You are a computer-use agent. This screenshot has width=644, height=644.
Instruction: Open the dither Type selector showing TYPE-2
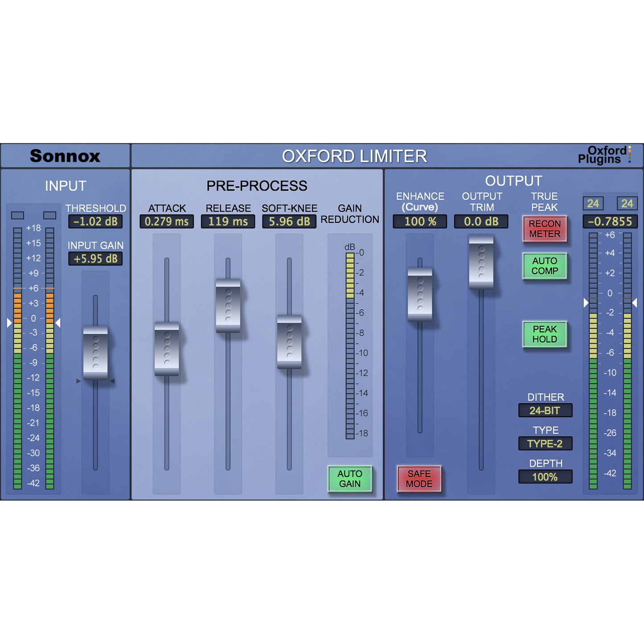tap(545, 444)
